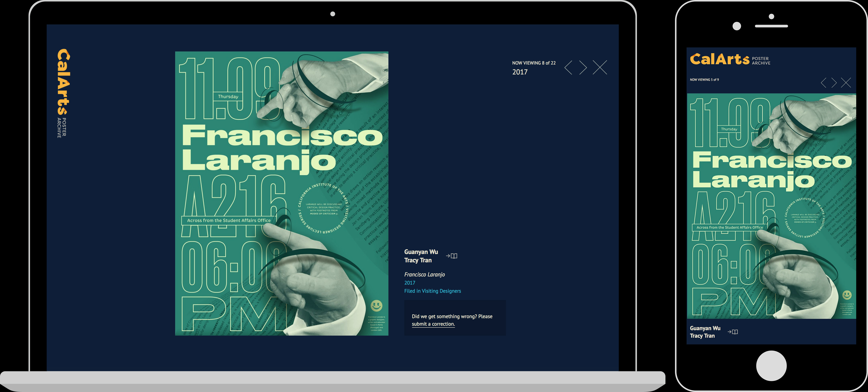
Task: Click the large 2017 heading under NOW VIEWING
Action: [520, 72]
